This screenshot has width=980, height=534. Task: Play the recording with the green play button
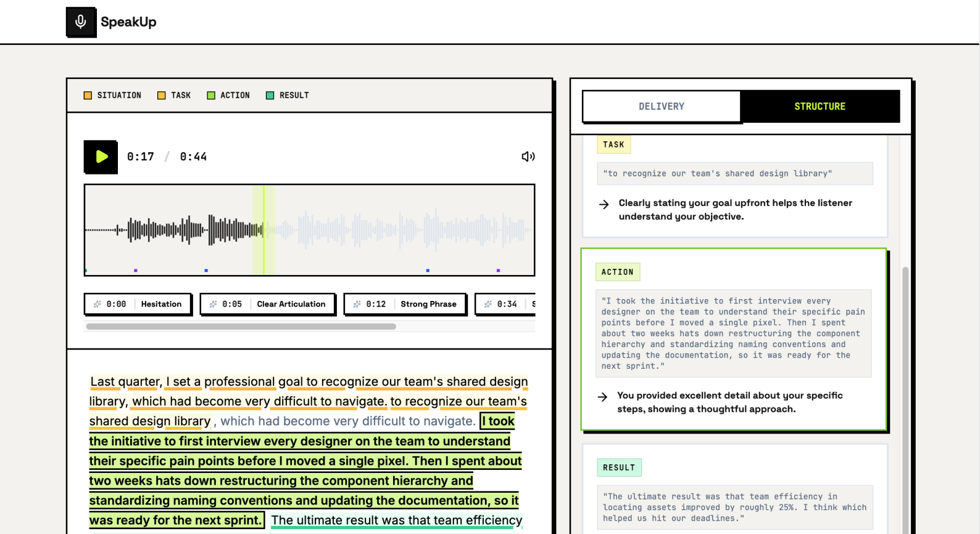coord(101,157)
